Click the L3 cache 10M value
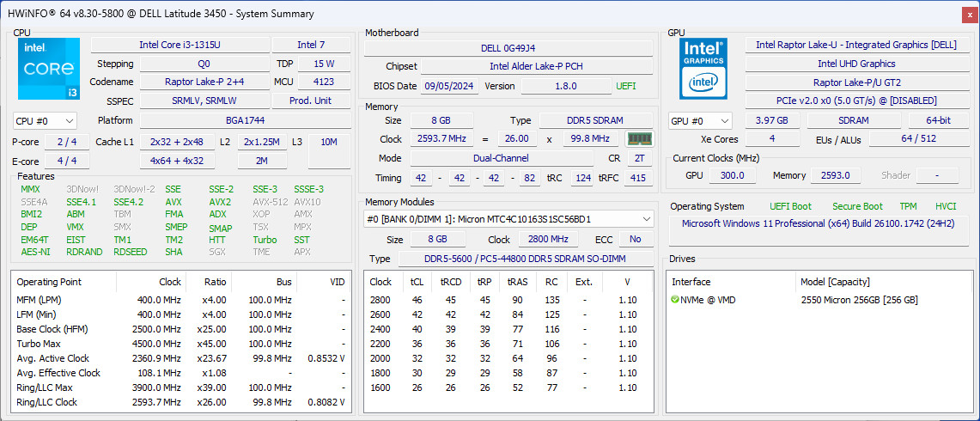The height and width of the screenshot is (421, 980). tap(329, 151)
